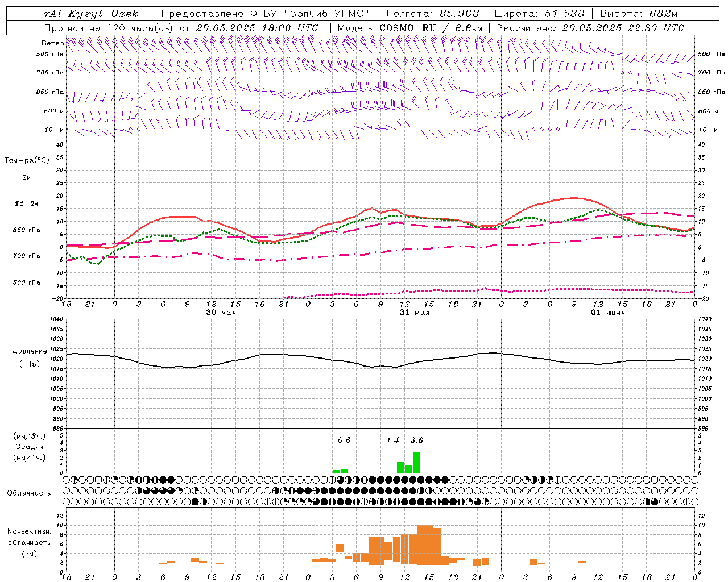Click the tallest orange convective cloud bar
This screenshot has width=728, height=582.
pos(424,544)
